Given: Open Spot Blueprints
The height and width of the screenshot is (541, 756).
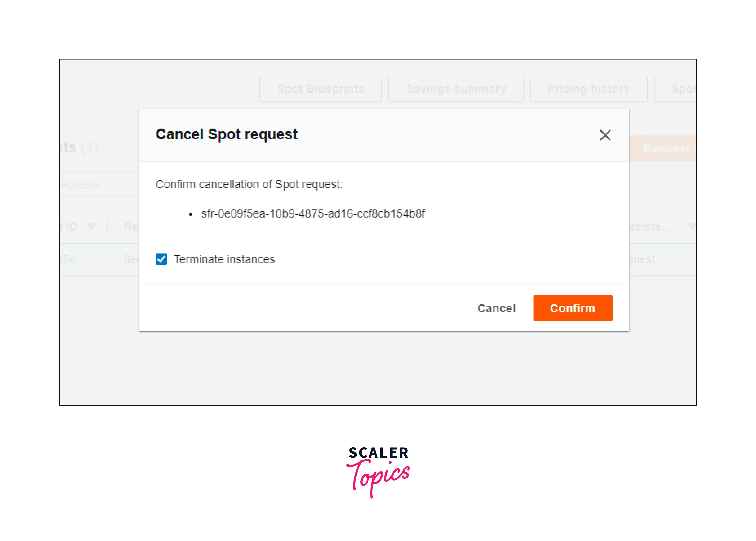Looking at the screenshot, I should coord(320,89).
